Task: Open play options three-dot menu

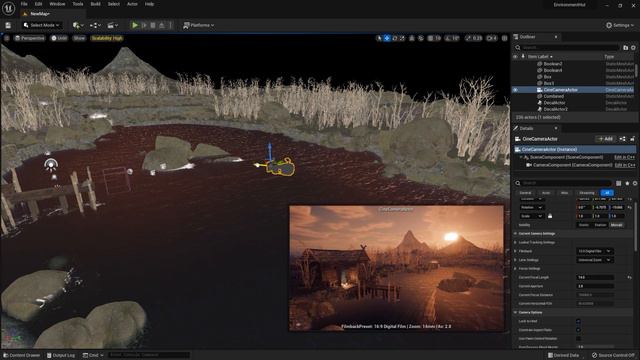Action: tap(171, 25)
